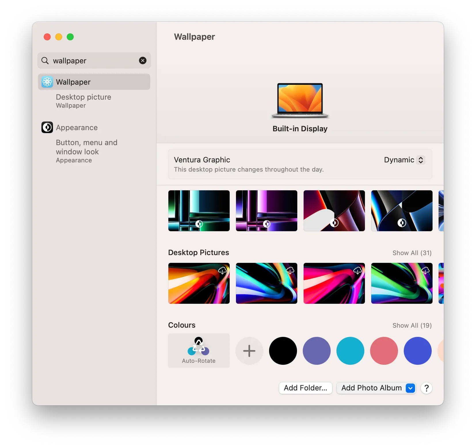Expand the Add Photo Album dropdown arrow
This screenshot has height=448, width=476.
[410, 388]
